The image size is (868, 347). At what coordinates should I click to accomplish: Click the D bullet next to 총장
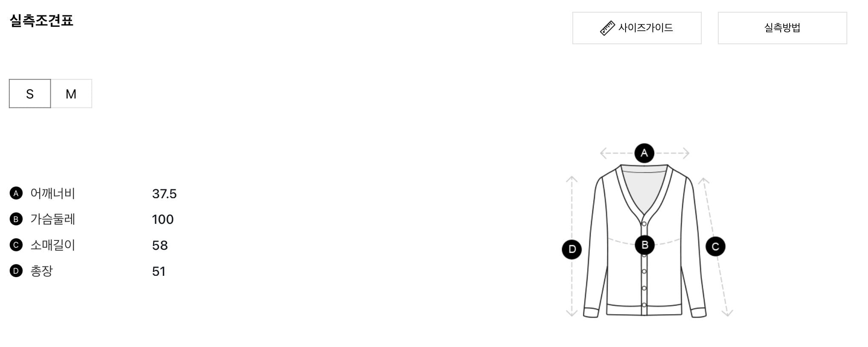tap(16, 271)
